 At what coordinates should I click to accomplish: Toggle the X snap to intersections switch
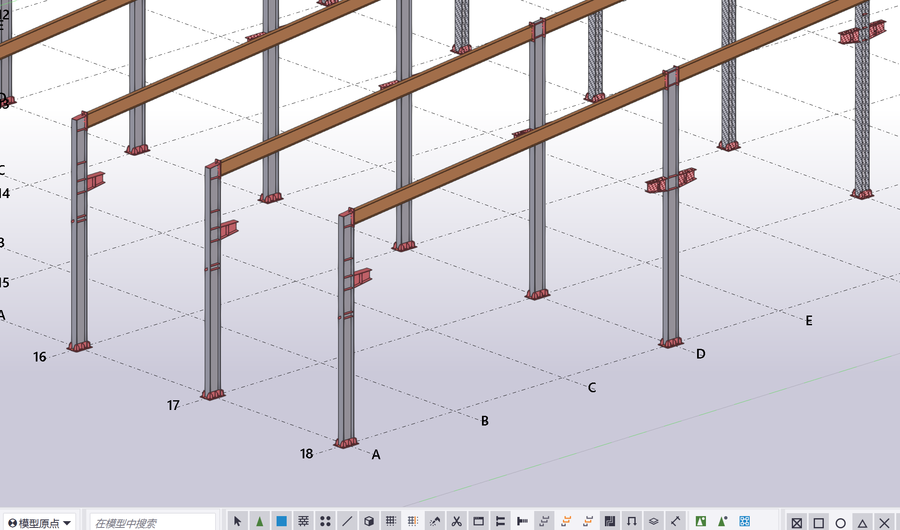tap(884, 522)
